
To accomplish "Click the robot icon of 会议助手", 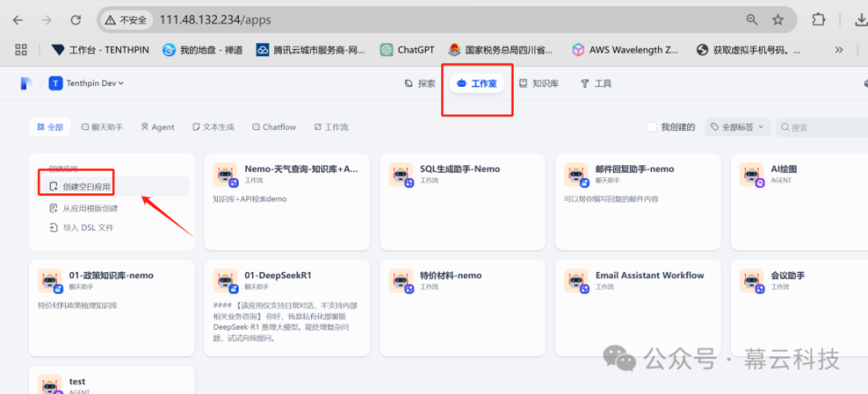I will point(751,280).
